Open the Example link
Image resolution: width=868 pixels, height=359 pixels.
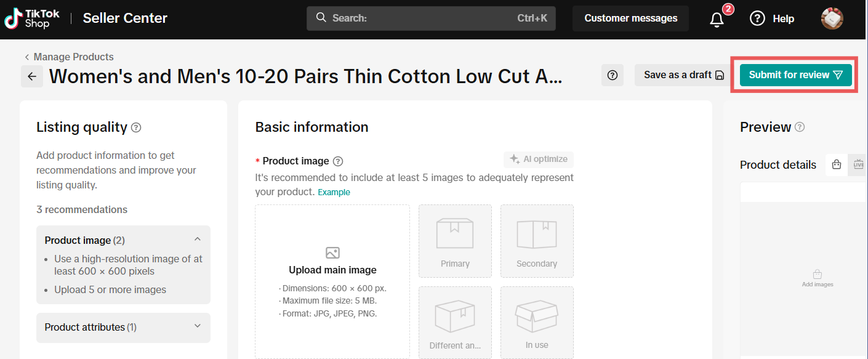[x=334, y=192]
